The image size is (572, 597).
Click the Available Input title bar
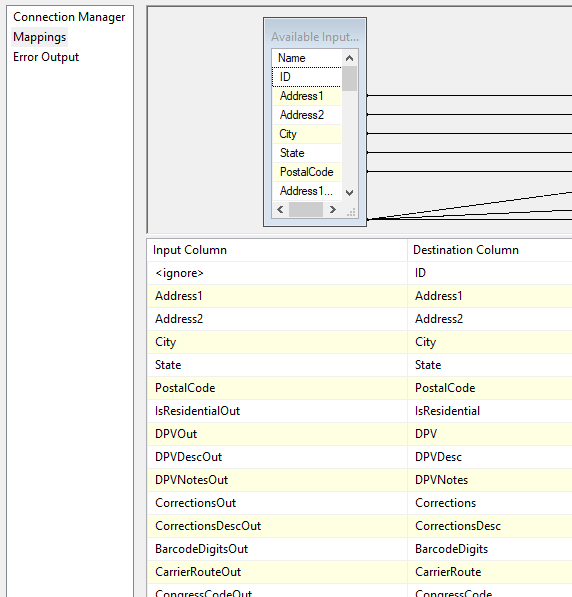click(x=315, y=37)
